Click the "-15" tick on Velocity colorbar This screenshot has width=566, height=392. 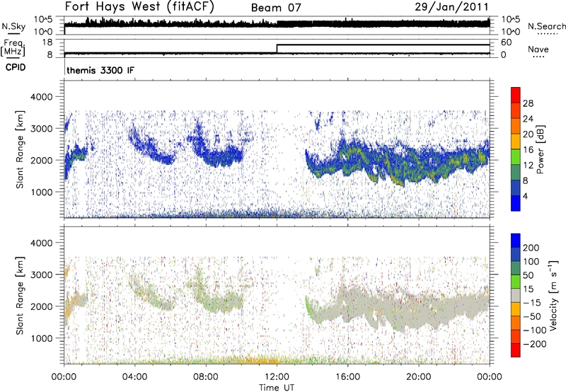pyautogui.click(x=532, y=303)
